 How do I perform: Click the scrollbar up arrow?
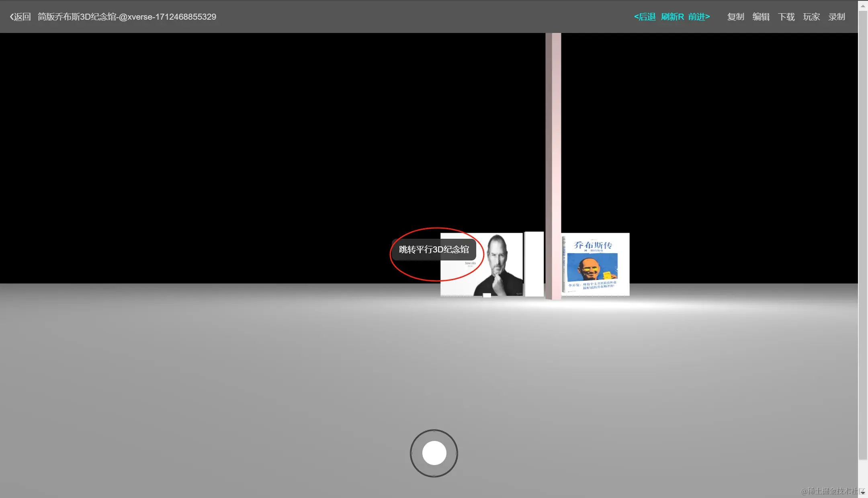coord(863,6)
